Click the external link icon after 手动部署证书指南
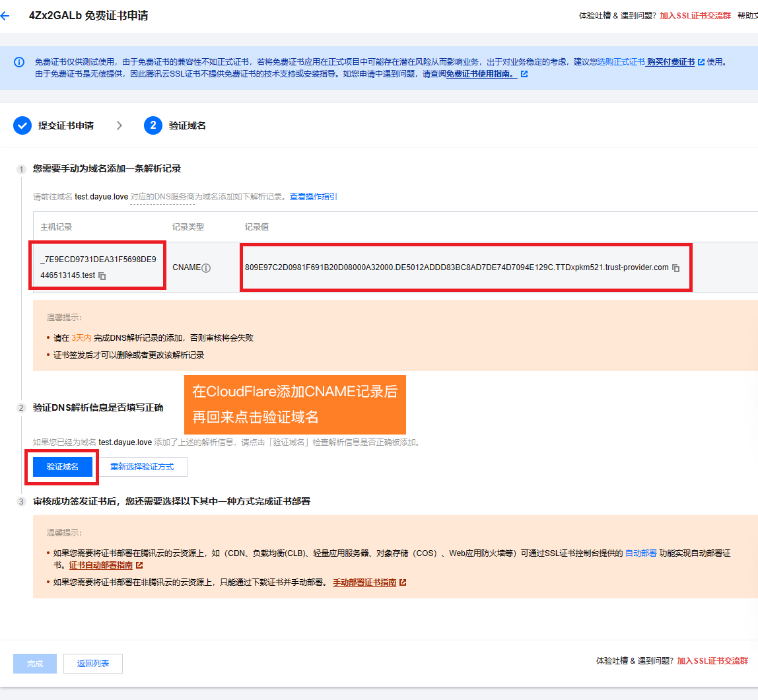758x700 pixels. [x=403, y=582]
